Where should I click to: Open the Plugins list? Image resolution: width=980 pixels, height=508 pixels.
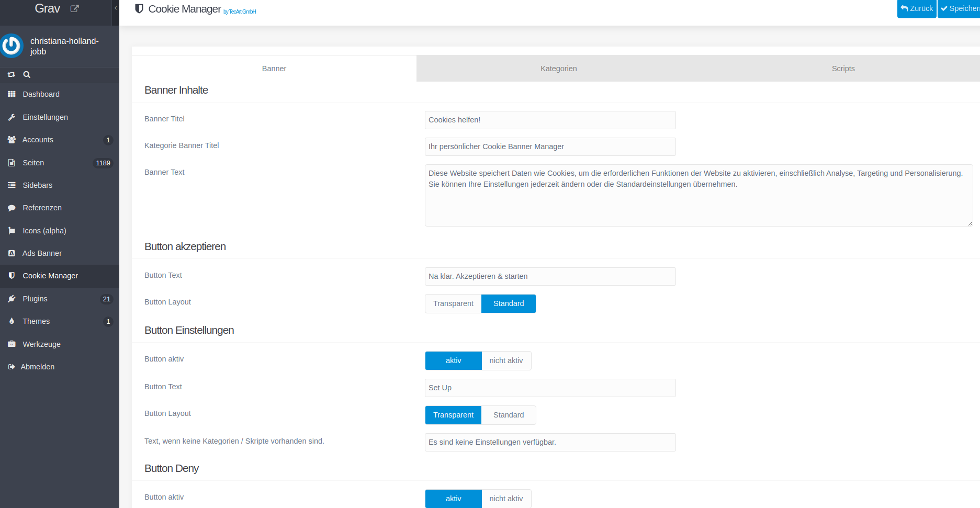pyautogui.click(x=60, y=299)
